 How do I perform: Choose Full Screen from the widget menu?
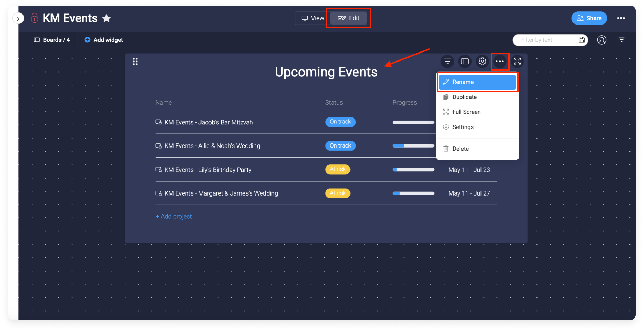click(x=477, y=112)
